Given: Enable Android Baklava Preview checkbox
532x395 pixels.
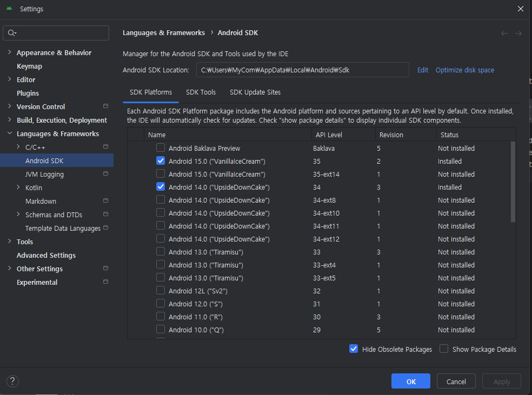Looking at the screenshot, I should [161, 148].
